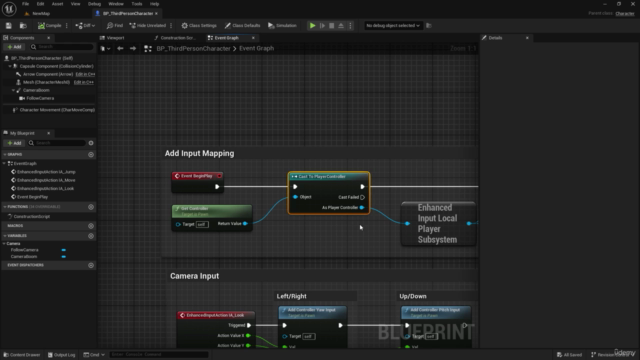640x360 pixels.
Task: Collapse the Camera variable category
Action: 4,244
